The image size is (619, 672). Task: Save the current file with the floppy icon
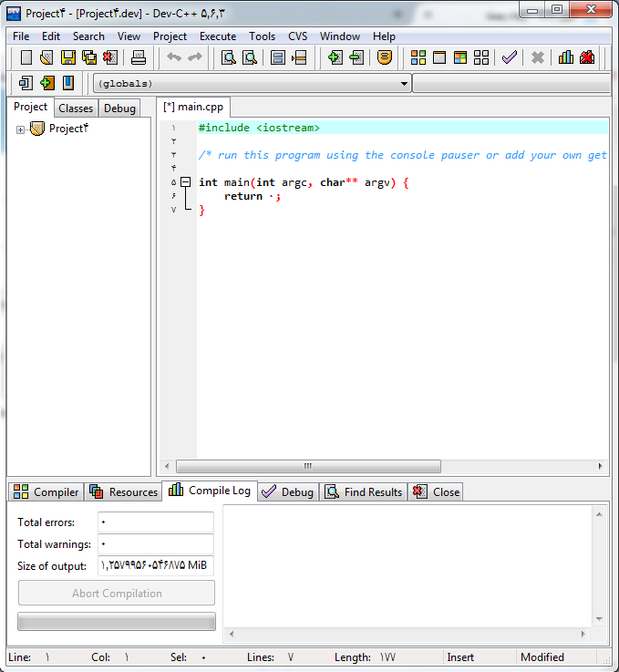tap(68, 57)
